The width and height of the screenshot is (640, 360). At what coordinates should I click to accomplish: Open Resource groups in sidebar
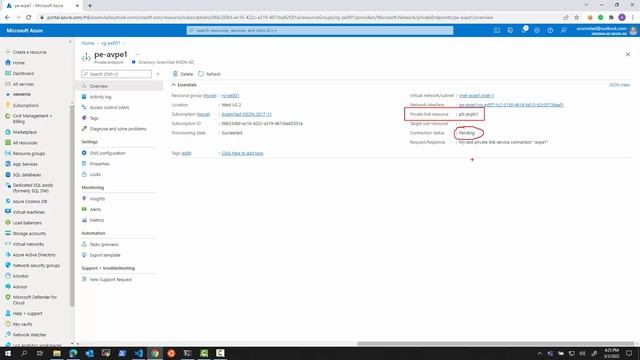coord(29,153)
